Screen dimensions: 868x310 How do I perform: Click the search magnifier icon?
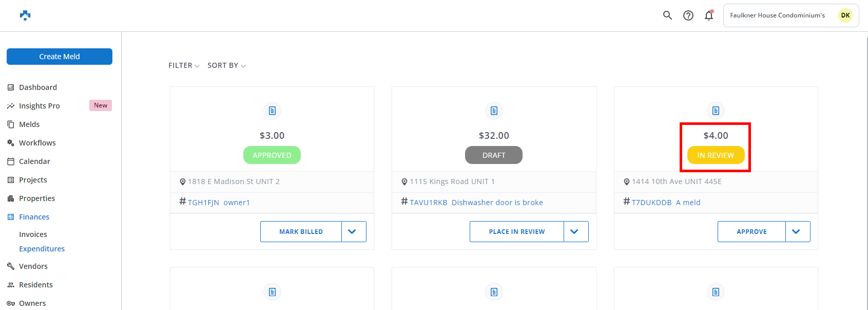point(667,15)
